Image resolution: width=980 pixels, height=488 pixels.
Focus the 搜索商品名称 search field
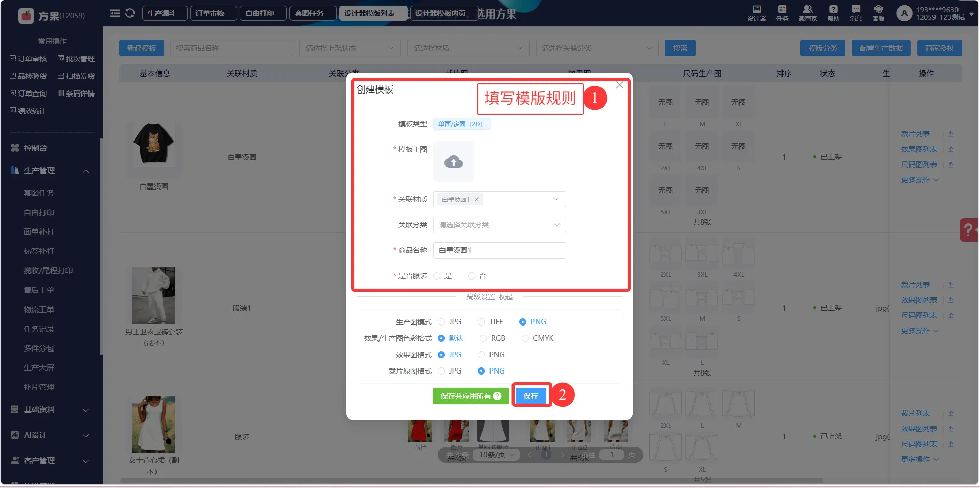[x=232, y=48]
